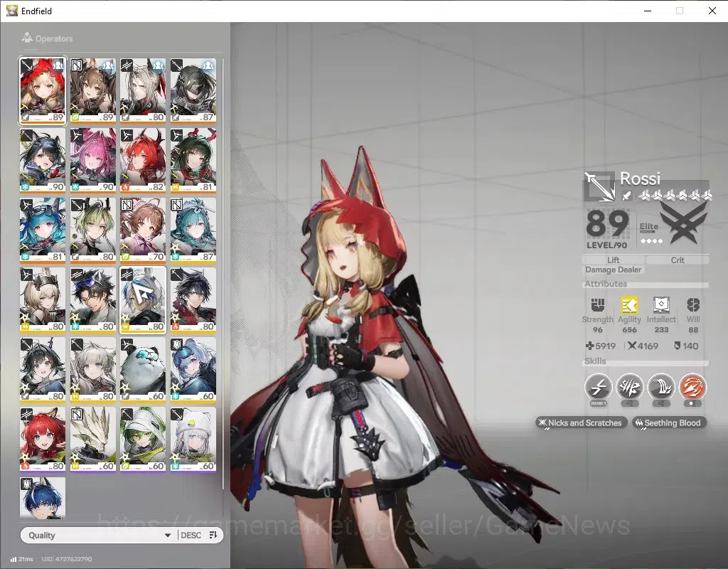This screenshot has width=728, height=569.
Task: Select the green-haired white-hooded operator, level 60
Action: 143,440
